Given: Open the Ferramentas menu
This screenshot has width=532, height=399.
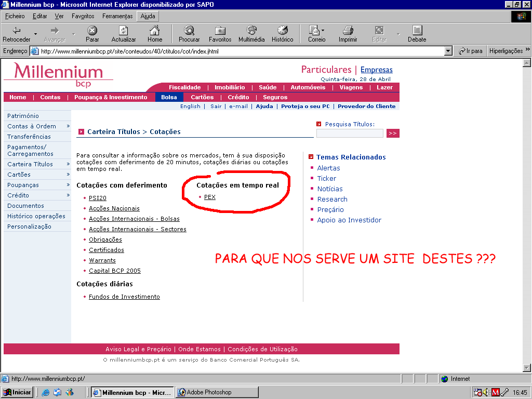Looking at the screenshot, I should pos(117,16).
